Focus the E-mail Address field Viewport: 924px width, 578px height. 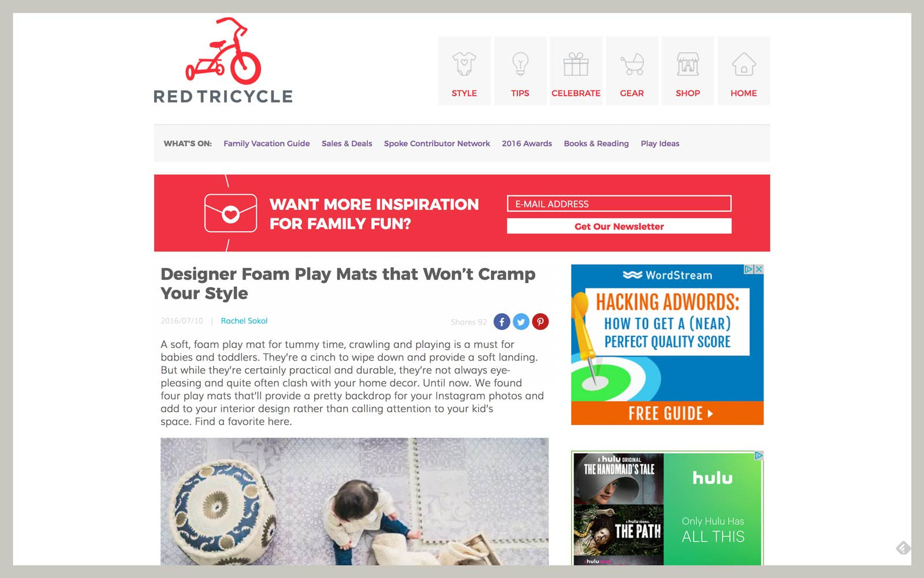[619, 203]
